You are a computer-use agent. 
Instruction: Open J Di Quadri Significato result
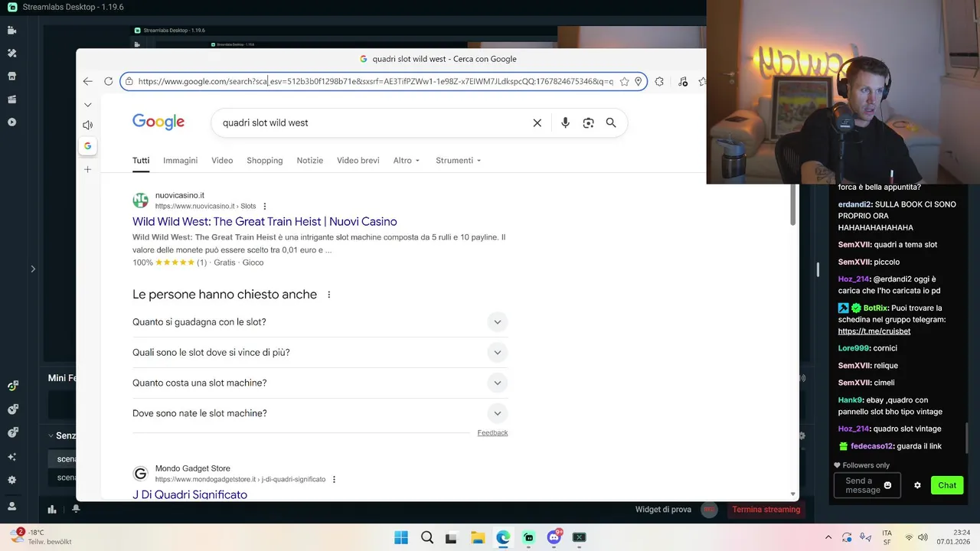pyautogui.click(x=190, y=494)
